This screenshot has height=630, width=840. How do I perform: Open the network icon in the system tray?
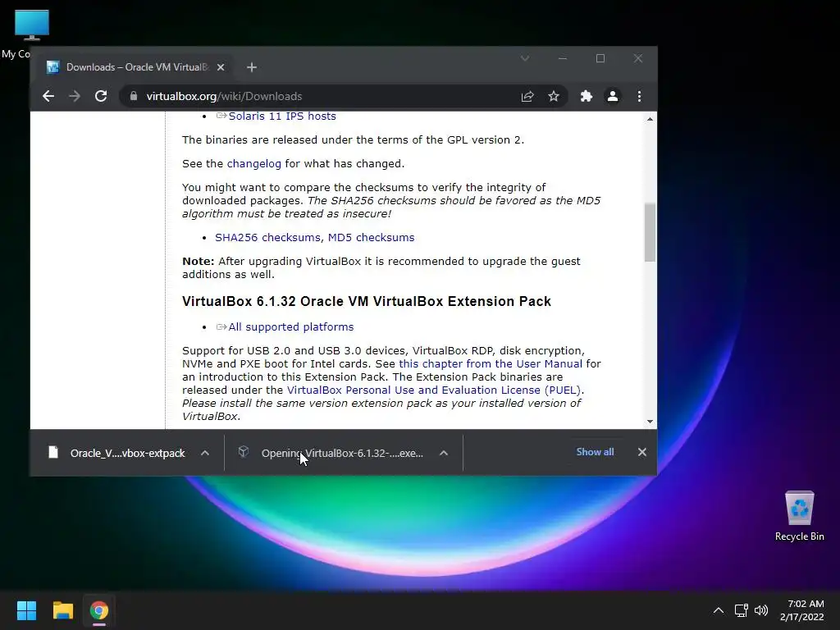[x=741, y=610]
